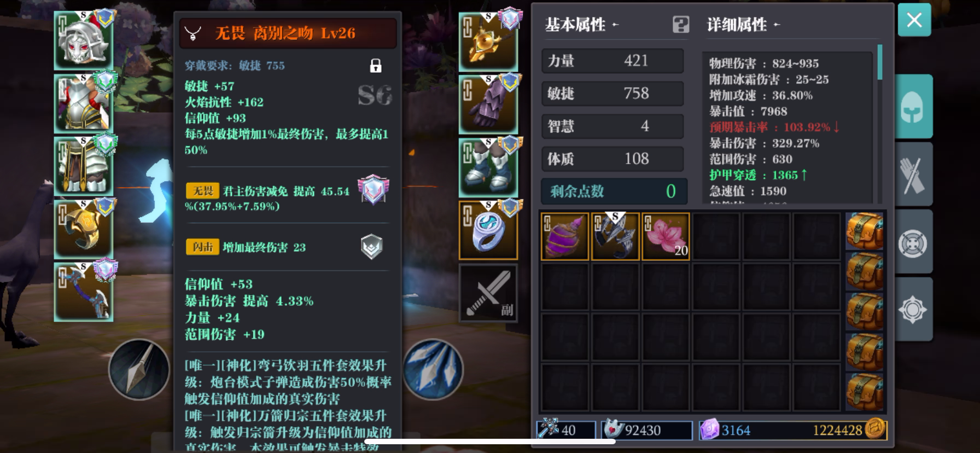Tap the arrow skill button

click(139, 370)
